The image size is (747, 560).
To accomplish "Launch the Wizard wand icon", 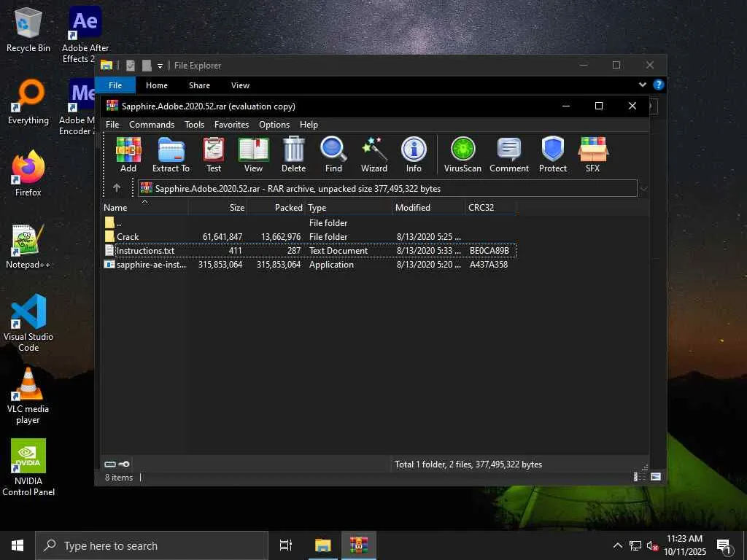I will [x=374, y=155].
